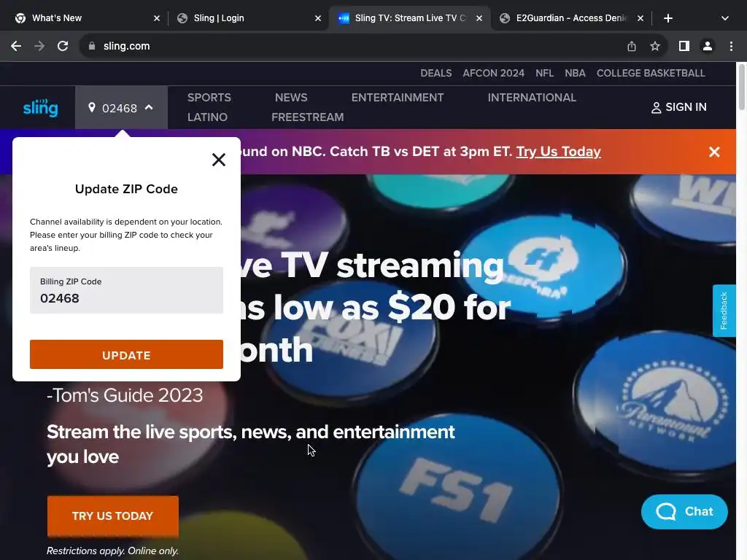Open the Feedback side tab
The height and width of the screenshot is (560, 747).
[x=724, y=311]
